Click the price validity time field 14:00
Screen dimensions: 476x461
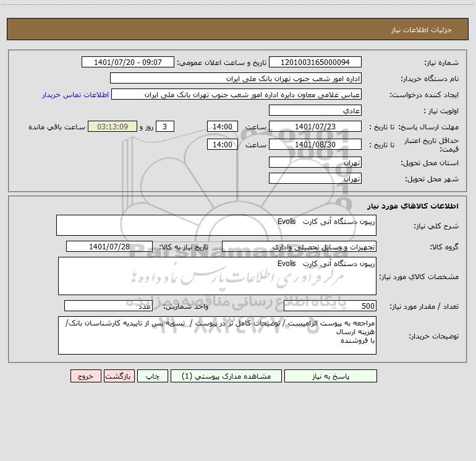(x=222, y=144)
